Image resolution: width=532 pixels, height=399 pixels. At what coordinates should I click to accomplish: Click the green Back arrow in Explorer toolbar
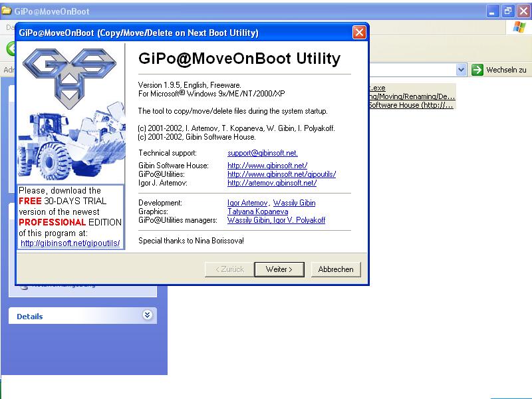(11, 49)
